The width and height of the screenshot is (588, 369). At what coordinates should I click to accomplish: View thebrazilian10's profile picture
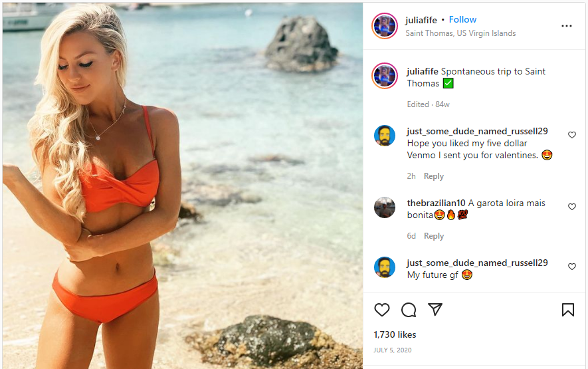click(385, 207)
